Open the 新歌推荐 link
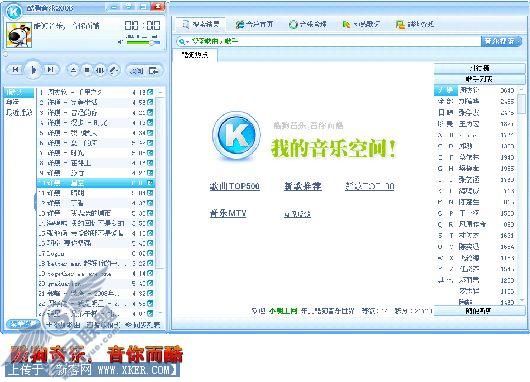530x382 pixels. (x=303, y=186)
